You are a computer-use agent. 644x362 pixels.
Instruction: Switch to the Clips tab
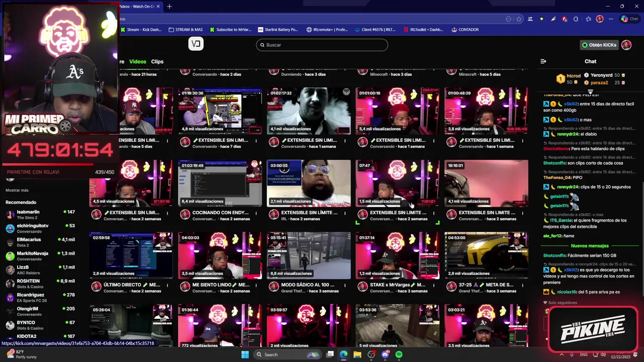click(x=157, y=61)
